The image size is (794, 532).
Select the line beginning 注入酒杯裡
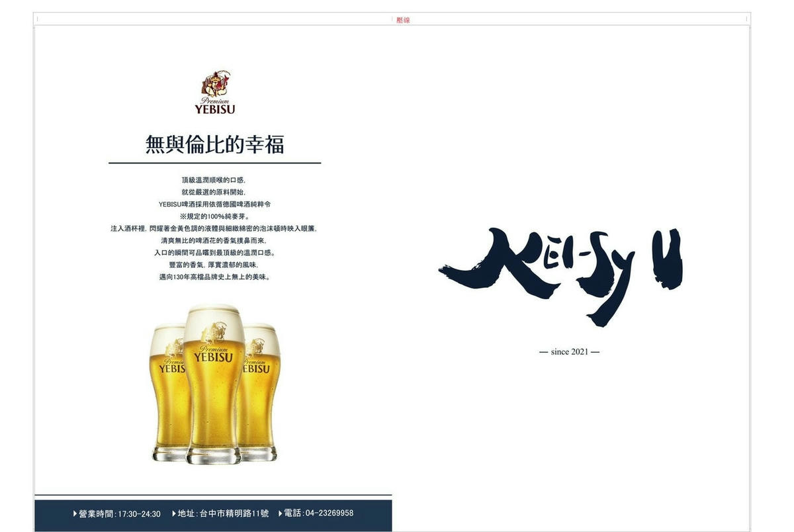click(x=214, y=228)
